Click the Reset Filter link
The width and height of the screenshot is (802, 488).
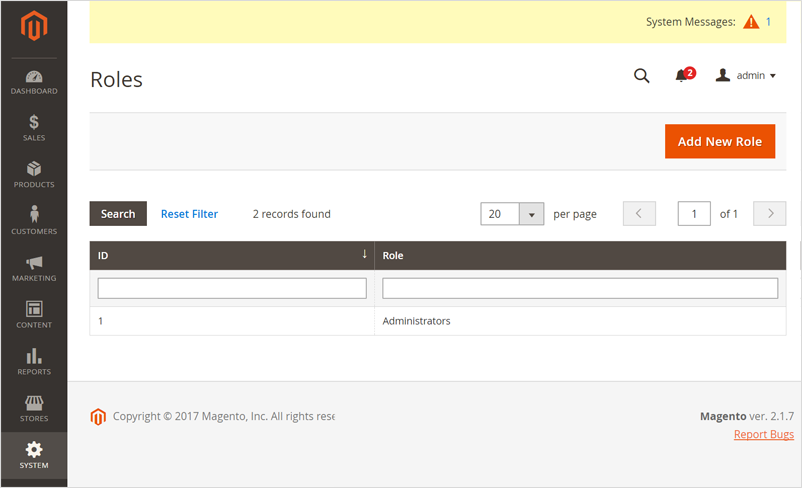[189, 214]
